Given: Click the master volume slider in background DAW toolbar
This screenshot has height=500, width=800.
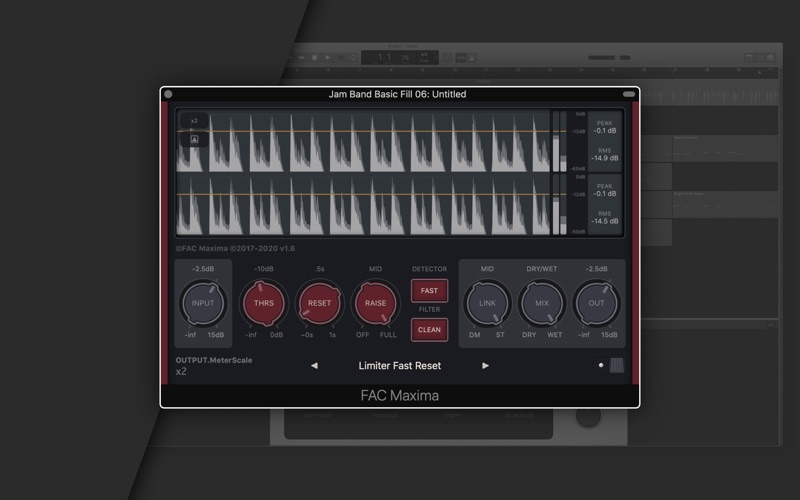Looking at the screenshot, I should [609, 58].
